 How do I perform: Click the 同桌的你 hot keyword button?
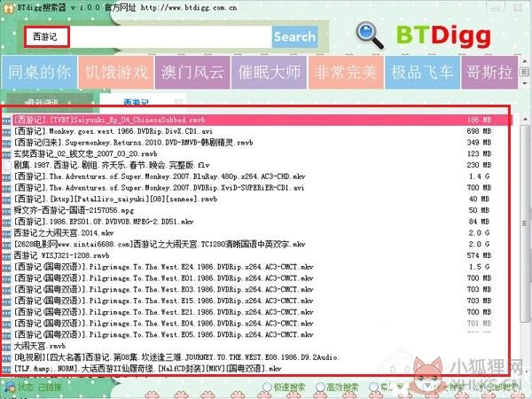39,73
